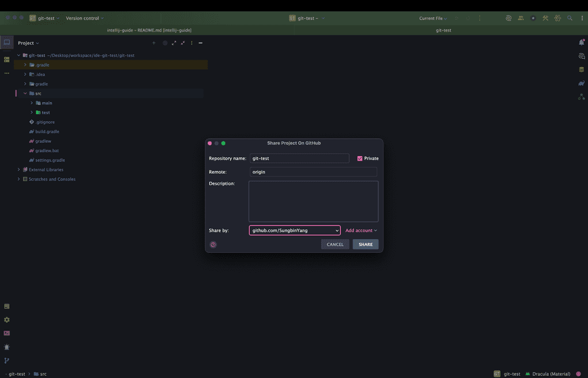The height and width of the screenshot is (378, 588).
Task: Click the Cancel button
Action: 335,244
